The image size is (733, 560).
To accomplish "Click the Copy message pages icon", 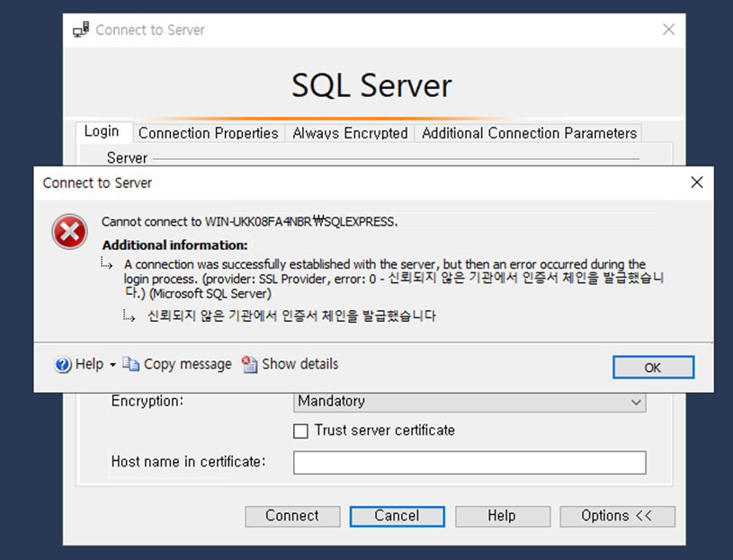I will (131, 364).
